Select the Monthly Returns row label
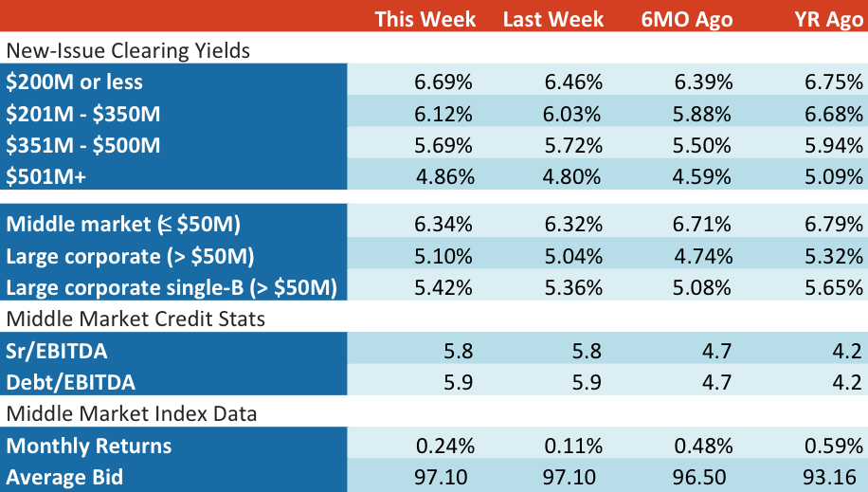This screenshot has height=492, width=868. pos(88,446)
